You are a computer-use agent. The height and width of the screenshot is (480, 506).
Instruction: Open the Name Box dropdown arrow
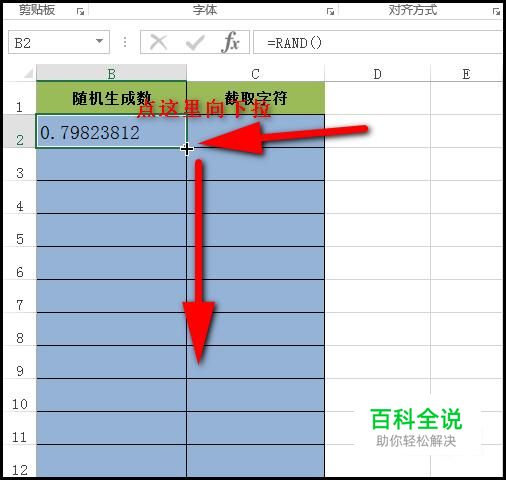[99, 41]
